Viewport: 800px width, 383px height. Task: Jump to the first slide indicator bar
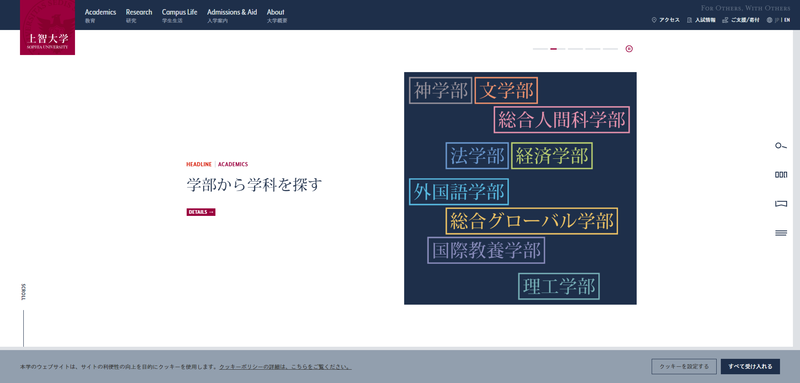tap(540, 49)
